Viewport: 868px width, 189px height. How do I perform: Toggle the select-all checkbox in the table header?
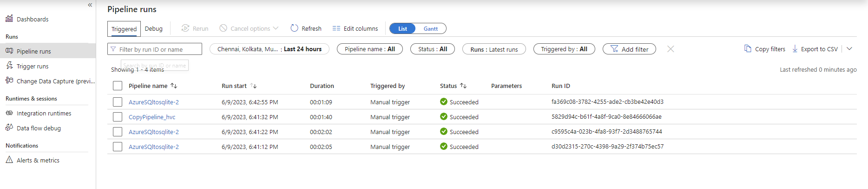[x=118, y=86]
